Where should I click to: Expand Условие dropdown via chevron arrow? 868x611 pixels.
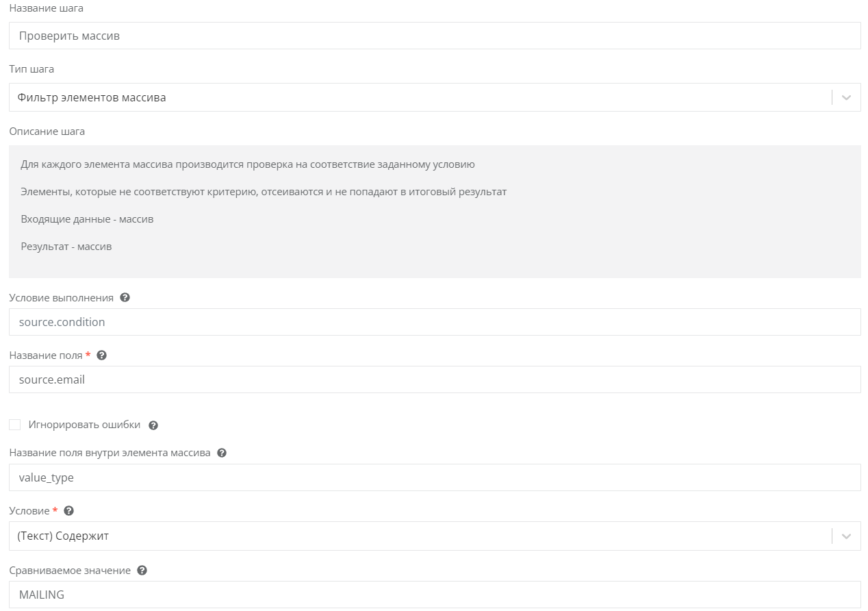pyautogui.click(x=846, y=536)
